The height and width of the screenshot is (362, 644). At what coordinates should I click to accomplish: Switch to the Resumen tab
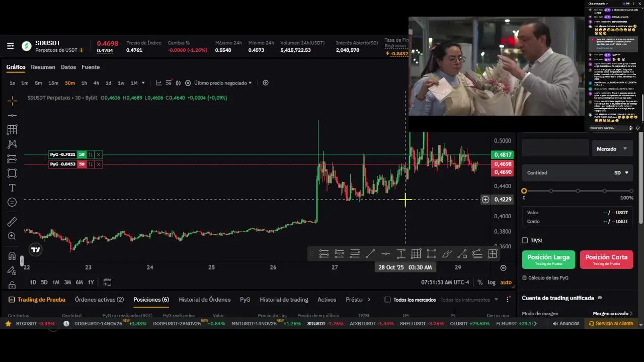pos(43,67)
